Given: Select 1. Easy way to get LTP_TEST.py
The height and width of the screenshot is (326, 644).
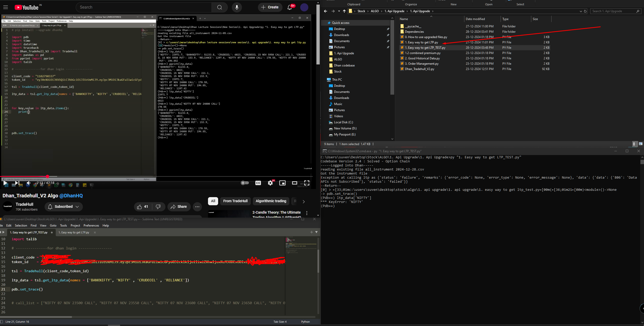Looking at the screenshot, I should [425, 48].
